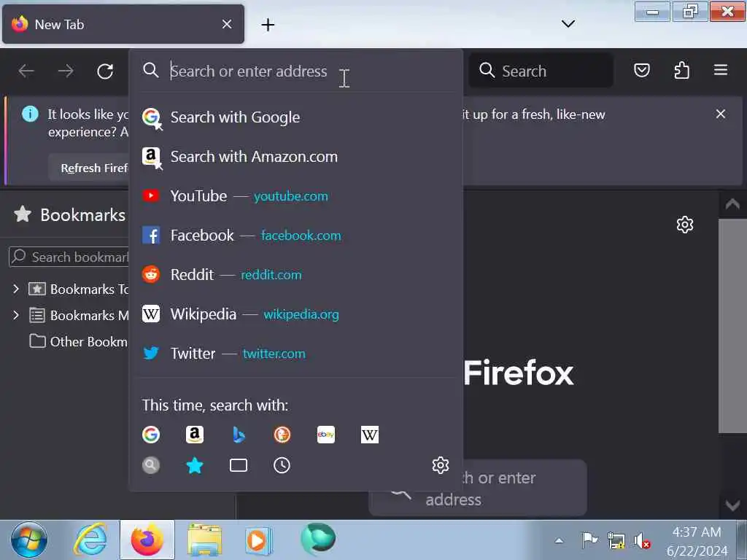Image resolution: width=747 pixels, height=560 pixels.
Task: Open Windows Media Player from taskbar
Action: pos(258,540)
